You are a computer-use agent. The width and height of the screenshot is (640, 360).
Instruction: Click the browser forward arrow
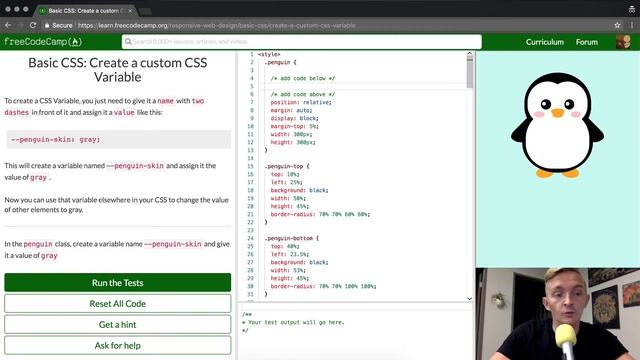pos(20,25)
